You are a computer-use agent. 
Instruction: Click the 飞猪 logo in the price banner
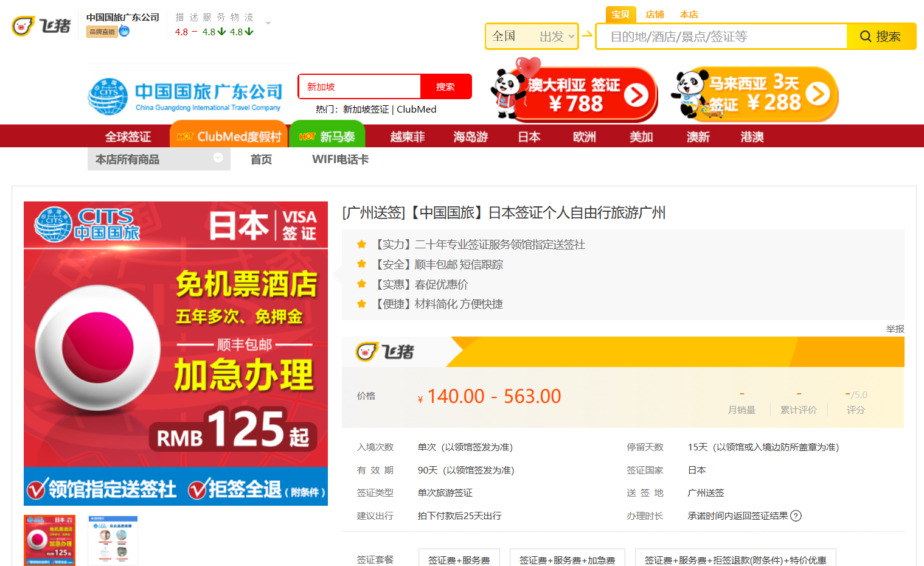(384, 352)
